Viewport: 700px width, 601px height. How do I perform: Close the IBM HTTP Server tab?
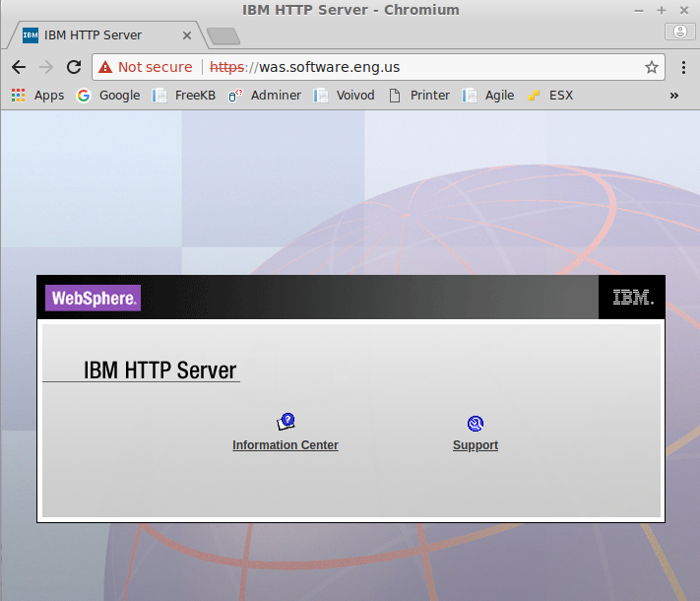click(x=187, y=35)
